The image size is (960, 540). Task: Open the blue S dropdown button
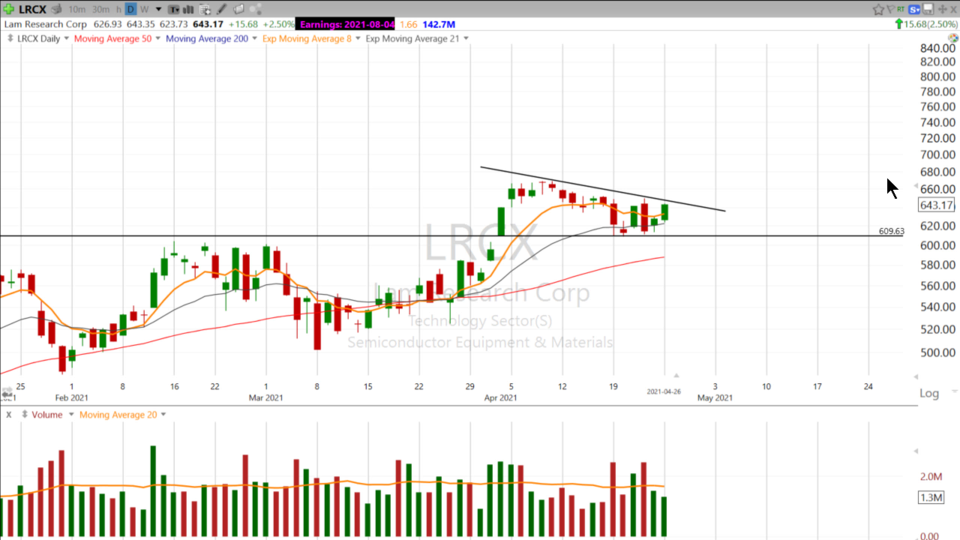tap(915, 9)
